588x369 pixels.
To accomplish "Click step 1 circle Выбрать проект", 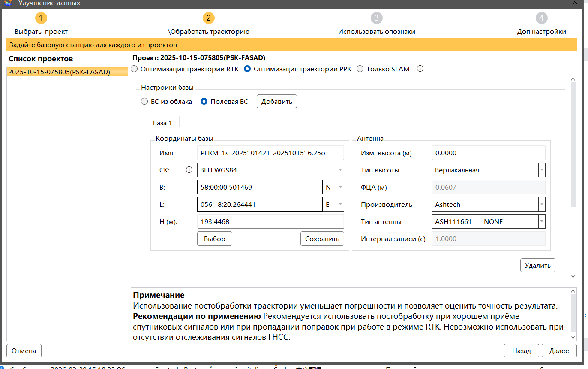I will pyautogui.click(x=41, y=18).
